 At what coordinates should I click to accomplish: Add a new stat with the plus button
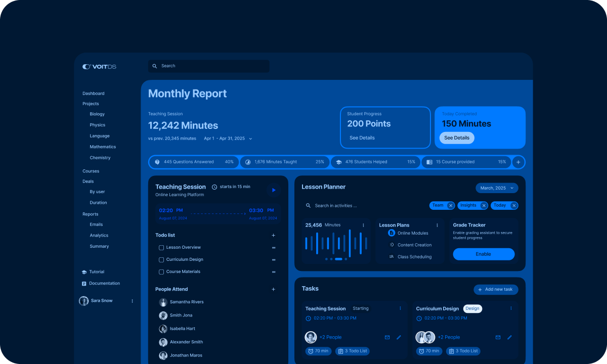pyautogui.click(x=518, y=162)
